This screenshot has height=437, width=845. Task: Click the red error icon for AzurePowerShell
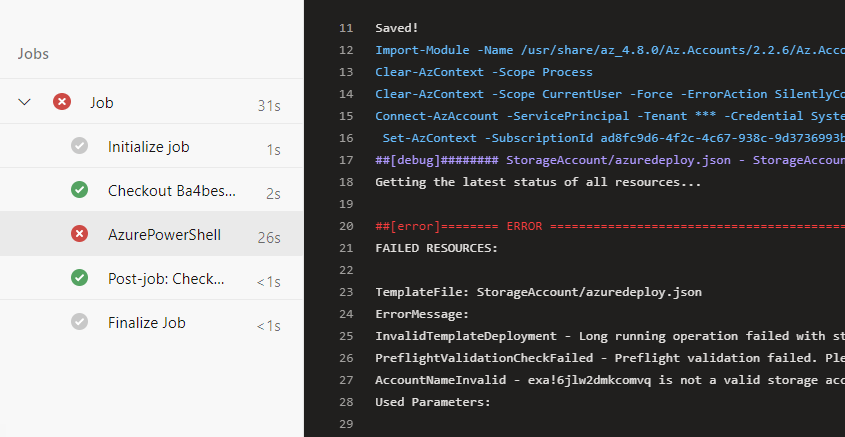(79, 233)
